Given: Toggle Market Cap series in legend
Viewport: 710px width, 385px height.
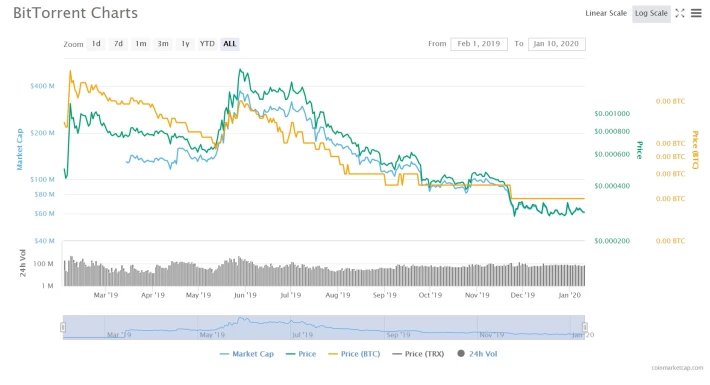Looking at the screenshot, I should (247, 354).
